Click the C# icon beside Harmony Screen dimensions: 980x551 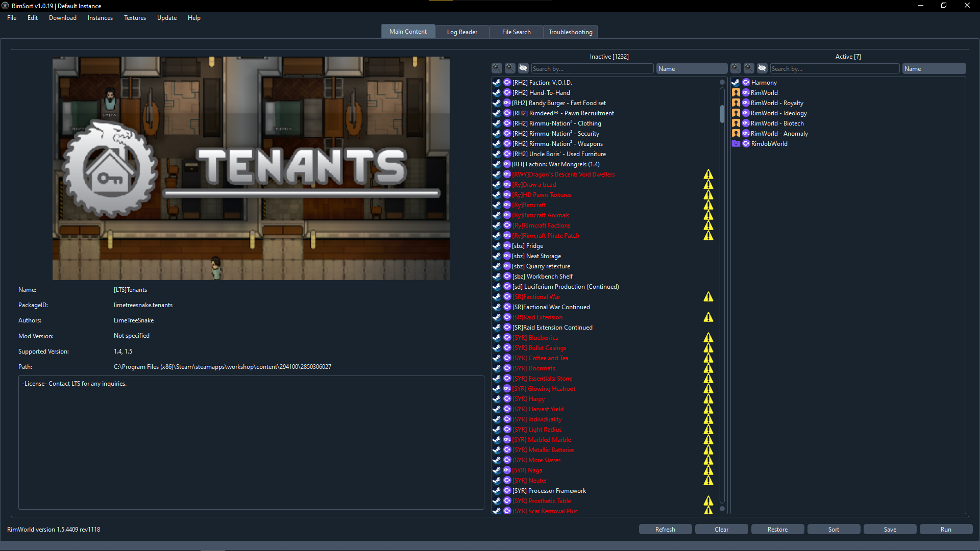(x=746, y=82)
